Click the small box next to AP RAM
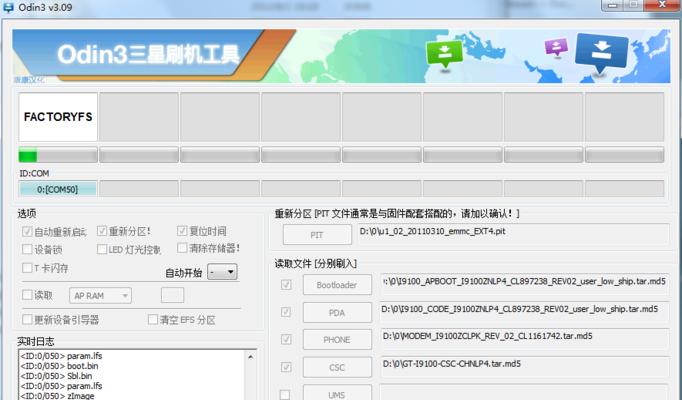Image resolution: width=682 pixels, height=400 pixels. (172, 295)
